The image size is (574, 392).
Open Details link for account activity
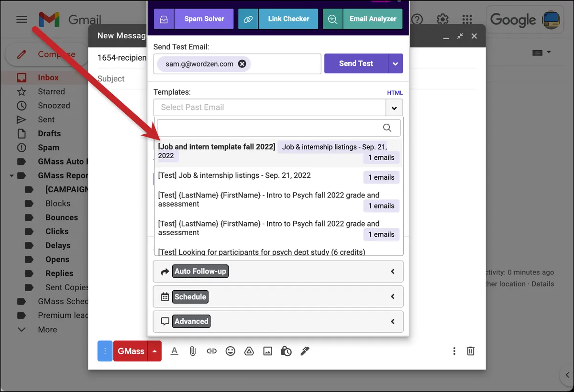543,284
